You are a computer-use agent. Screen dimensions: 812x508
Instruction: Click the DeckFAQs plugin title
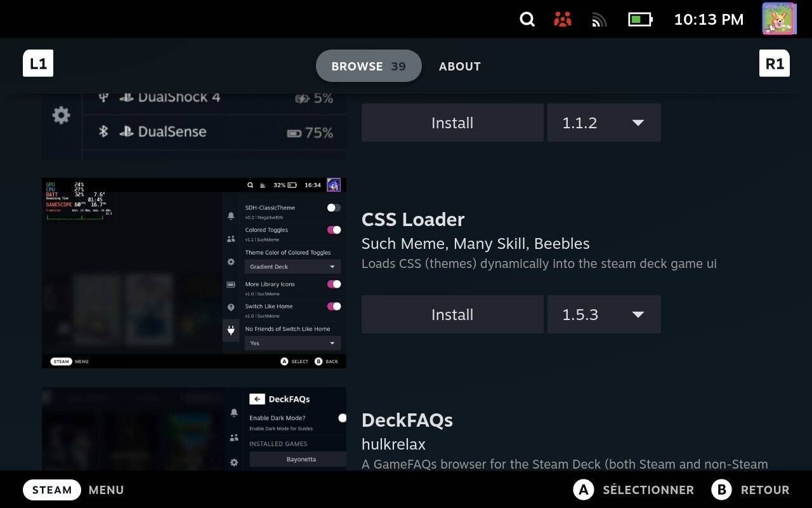pos(407,420)
